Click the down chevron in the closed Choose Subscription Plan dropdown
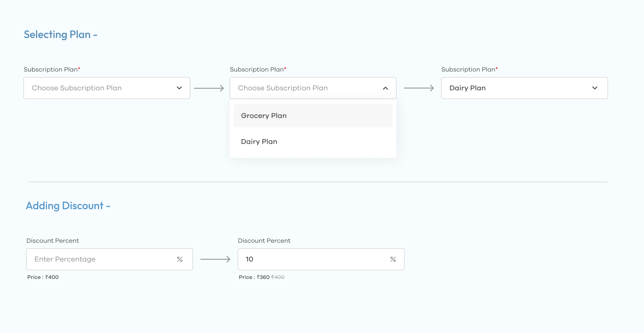Viewport: 644px width, 333px height. (179, 88)
